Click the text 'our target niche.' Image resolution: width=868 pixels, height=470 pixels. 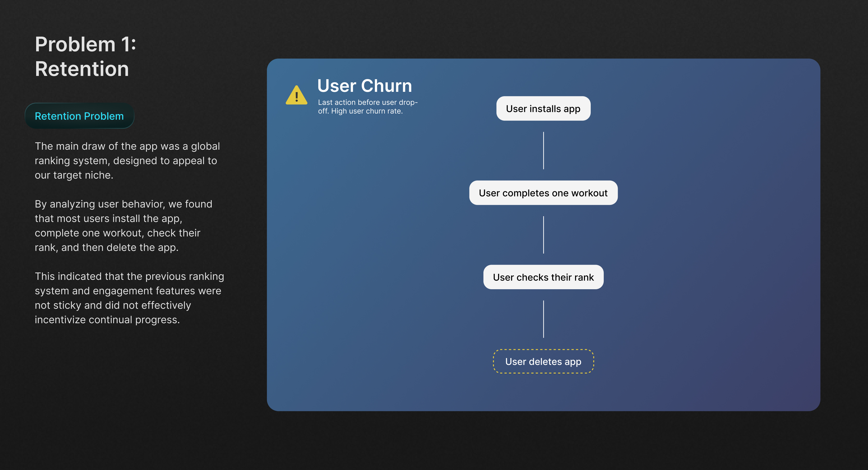(x=74, y=175)
